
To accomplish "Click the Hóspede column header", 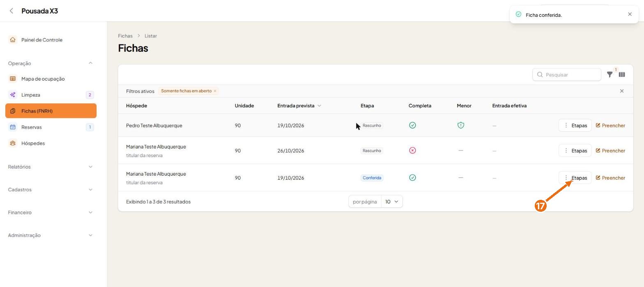I will coord(136,106).
